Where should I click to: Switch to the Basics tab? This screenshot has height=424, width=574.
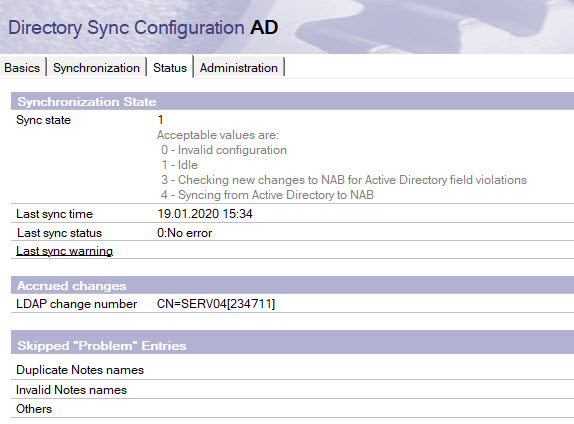[x=22, y=68]
